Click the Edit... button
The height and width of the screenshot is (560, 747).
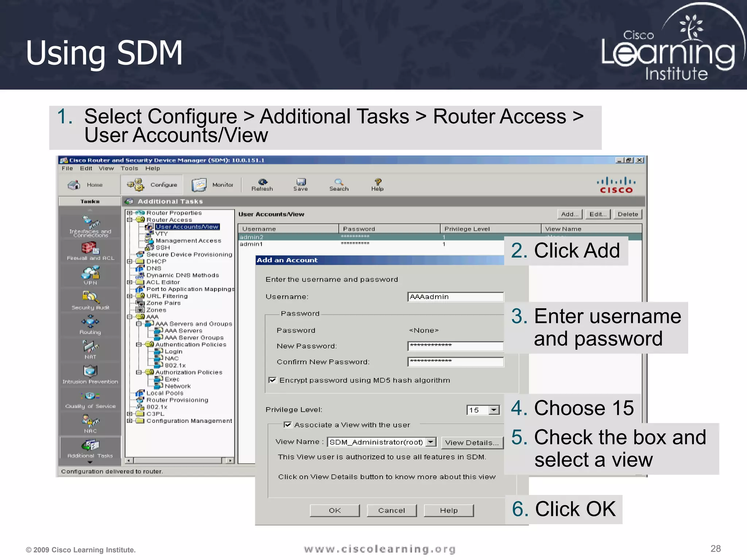(598, 214)
